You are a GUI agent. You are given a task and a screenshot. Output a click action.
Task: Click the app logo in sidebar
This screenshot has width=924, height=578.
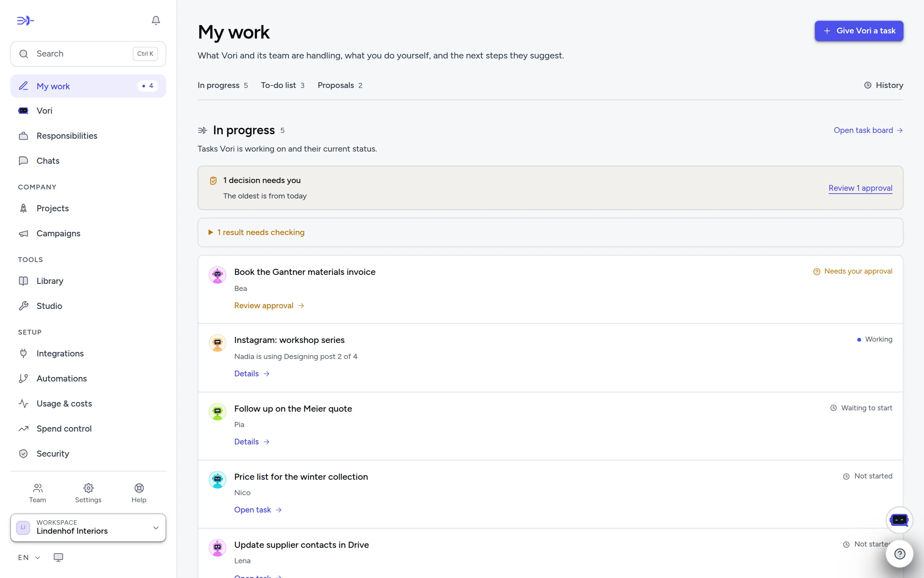[26, 20]
